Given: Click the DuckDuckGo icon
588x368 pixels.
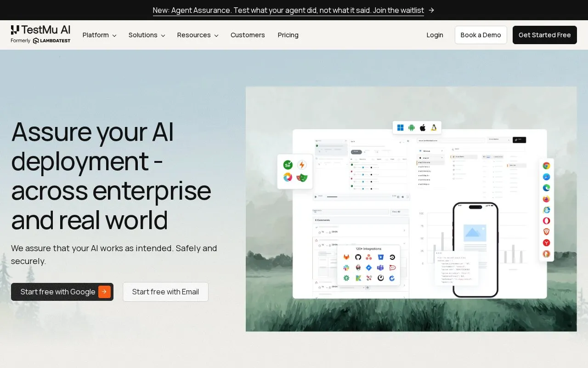Looking at the screenshot, I should (x=546, y=254).
